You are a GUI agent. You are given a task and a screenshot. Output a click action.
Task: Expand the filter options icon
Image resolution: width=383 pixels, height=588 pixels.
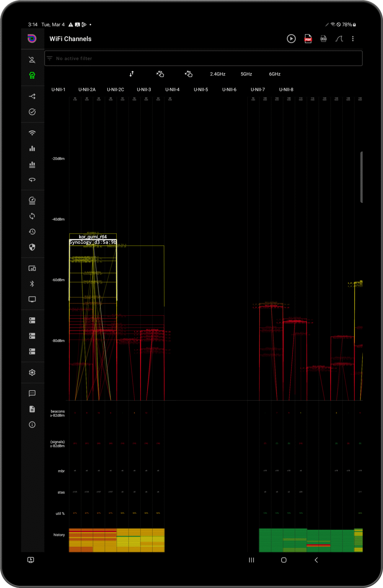click(x=50, y=59)
